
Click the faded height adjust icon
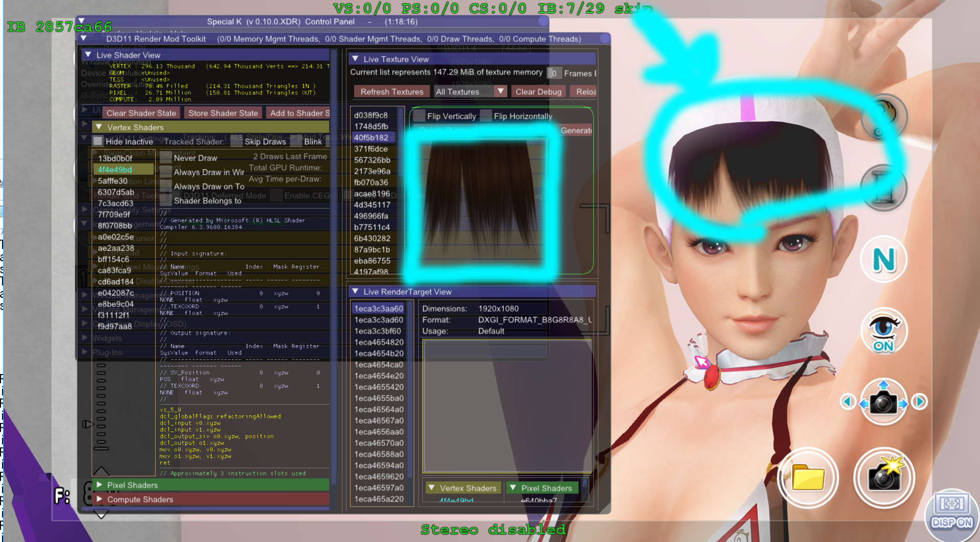click(x=884, y=188)
